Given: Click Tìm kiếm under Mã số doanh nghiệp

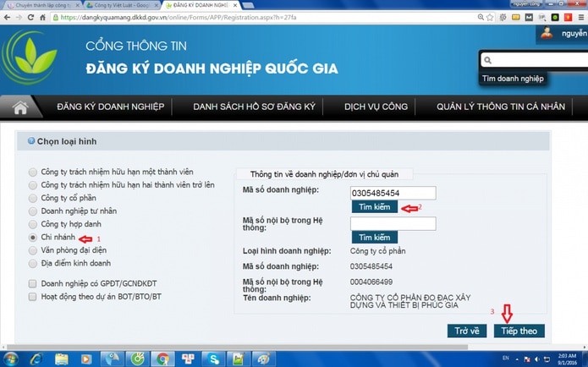Looking at the screenshot, I should 374,207.
